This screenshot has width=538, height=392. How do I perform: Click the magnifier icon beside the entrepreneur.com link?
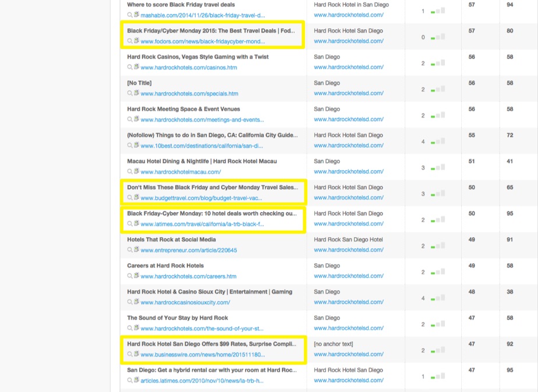click(130, 249)
